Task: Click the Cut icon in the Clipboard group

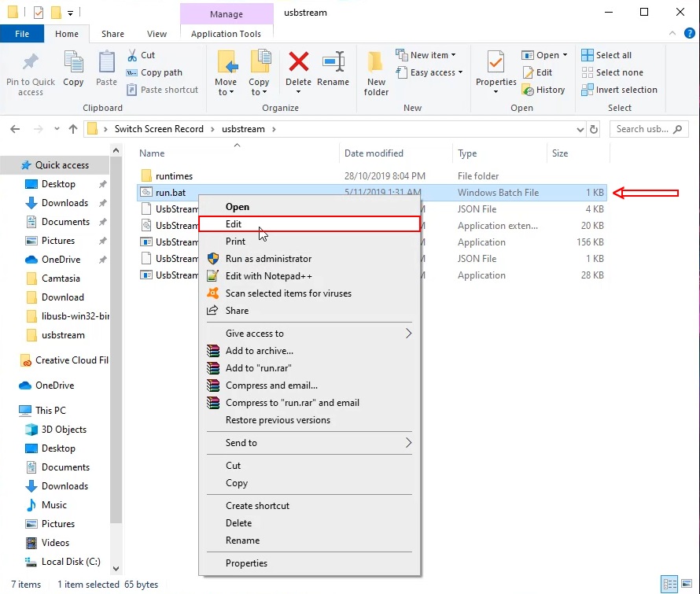Action: pyautogui.click(x=144, y=55)
